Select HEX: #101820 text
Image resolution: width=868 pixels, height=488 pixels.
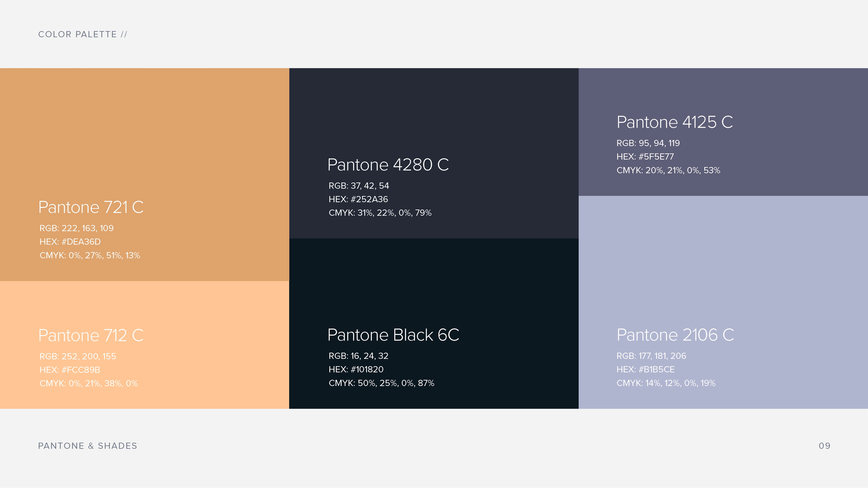point(356,369)
